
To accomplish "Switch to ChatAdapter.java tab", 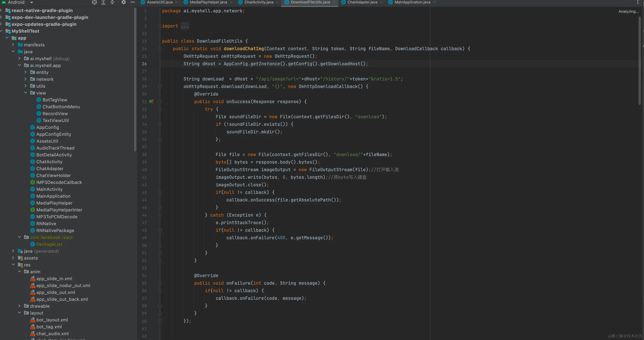I will [362, 2].
